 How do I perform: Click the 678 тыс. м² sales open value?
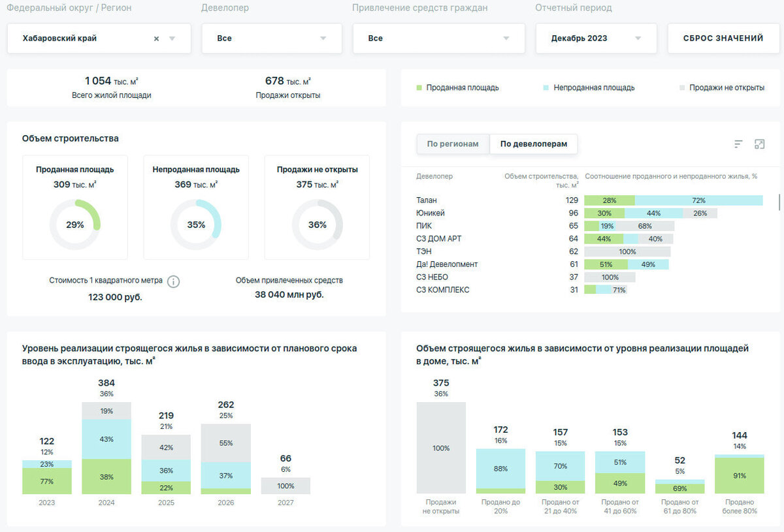click(x=288, y=81)
